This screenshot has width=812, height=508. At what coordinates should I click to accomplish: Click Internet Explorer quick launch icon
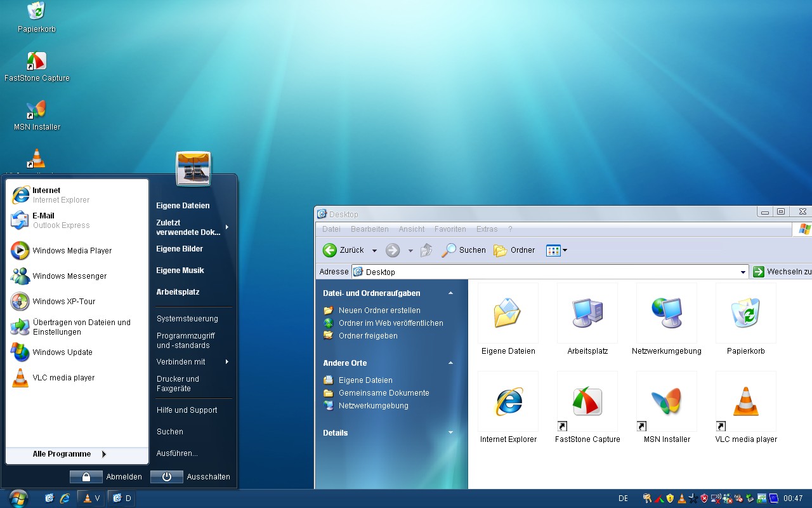coord(65,498)
